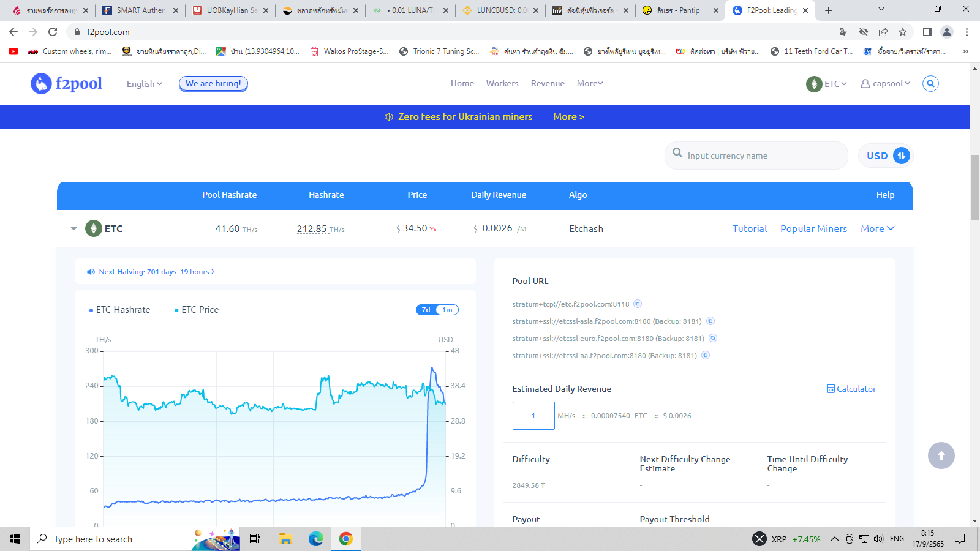Viewport: 980px width, 551px height.
Task: Open the capsool account dropdown
Action: click(x=886, y=83)
